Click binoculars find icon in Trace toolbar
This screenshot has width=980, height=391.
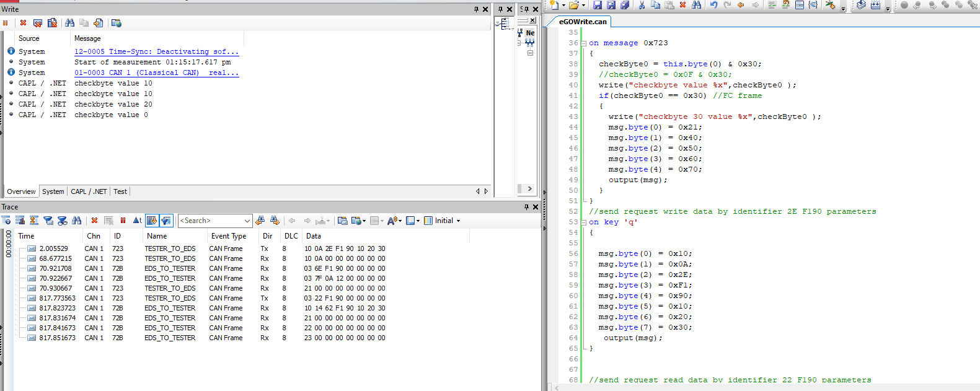point(76,221)
